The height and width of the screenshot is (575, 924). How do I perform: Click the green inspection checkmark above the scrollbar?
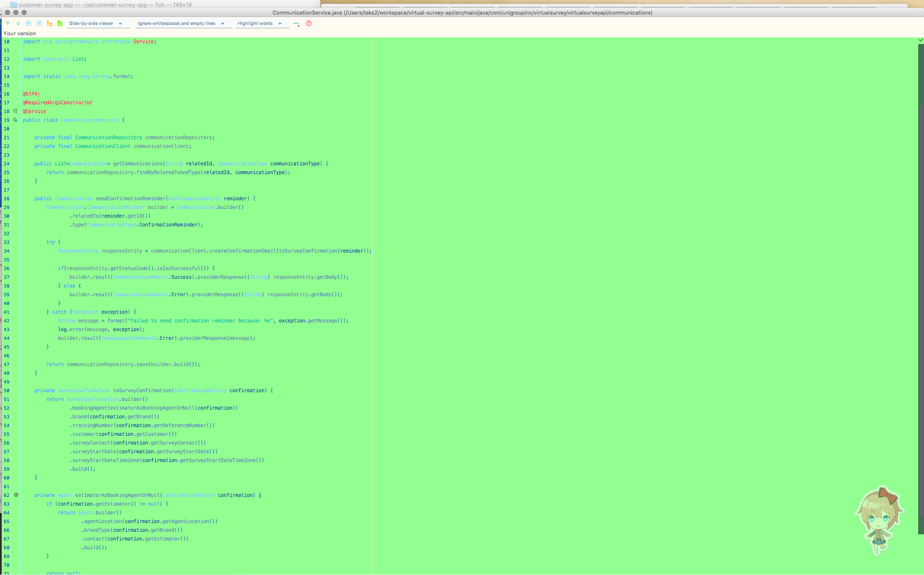pyautogui.click(x=920, y=40)
